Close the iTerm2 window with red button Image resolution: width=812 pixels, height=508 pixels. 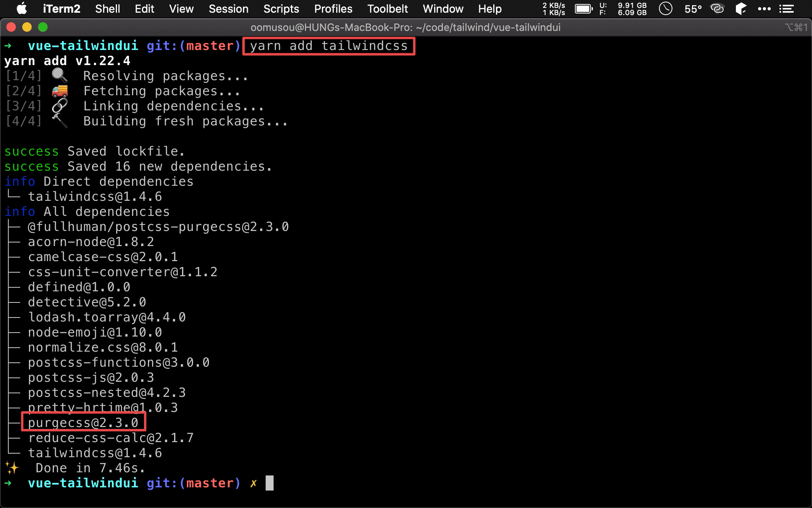(11, 27)
